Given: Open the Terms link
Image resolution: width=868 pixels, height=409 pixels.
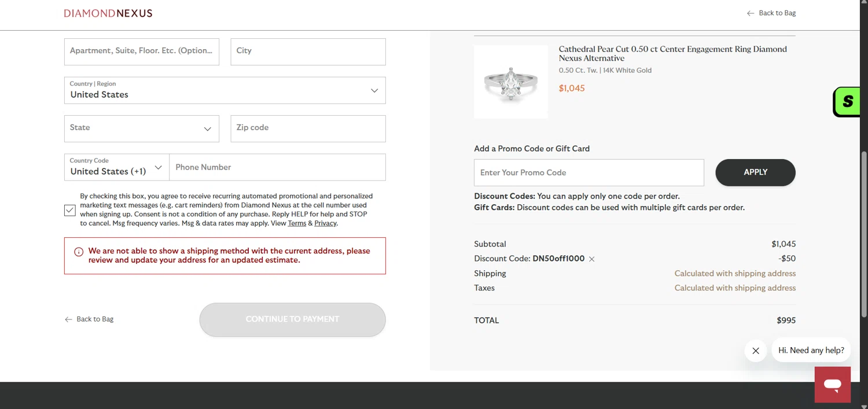Looking at the screenshot, I should click(x=297, y=223).
